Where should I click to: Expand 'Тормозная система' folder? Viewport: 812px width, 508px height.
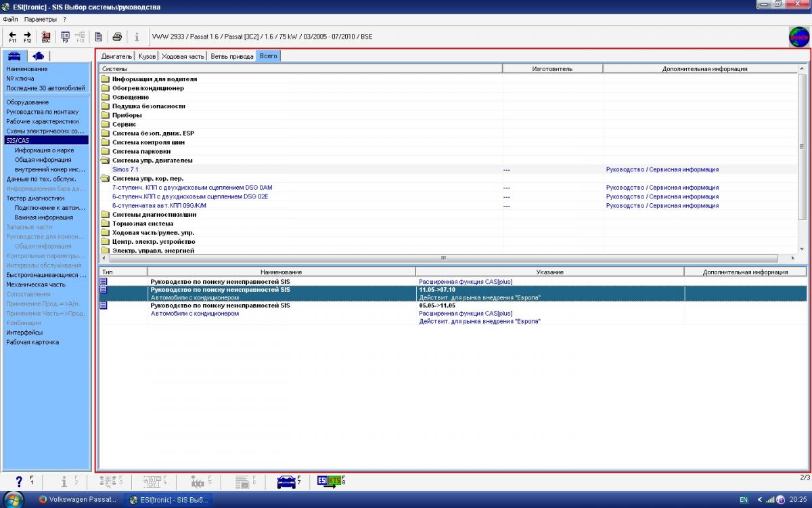click(x=105, y=224)
